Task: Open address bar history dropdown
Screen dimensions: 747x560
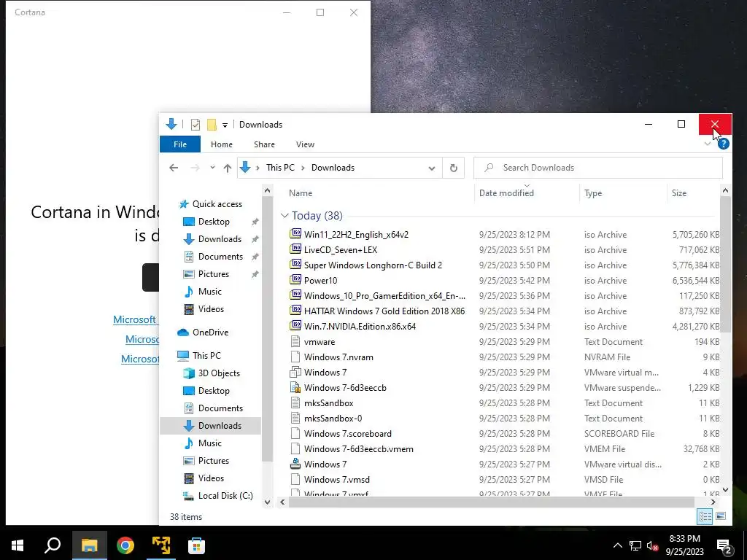Action: 432,168
